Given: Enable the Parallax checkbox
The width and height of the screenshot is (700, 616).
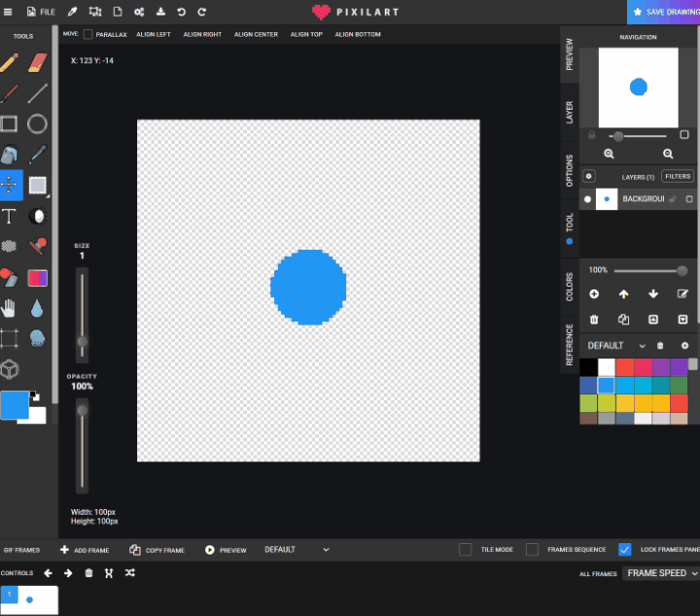Looking at the screenshot, I should [x=87, y=34].
